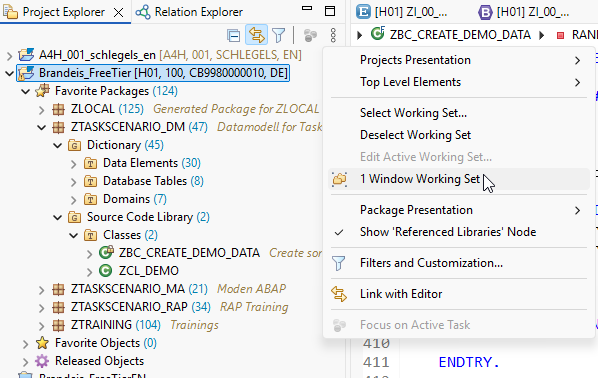Expand the A4H_001_schlegels_en project
The width and height of the screenshot is (598, 378).
[10, 56]
